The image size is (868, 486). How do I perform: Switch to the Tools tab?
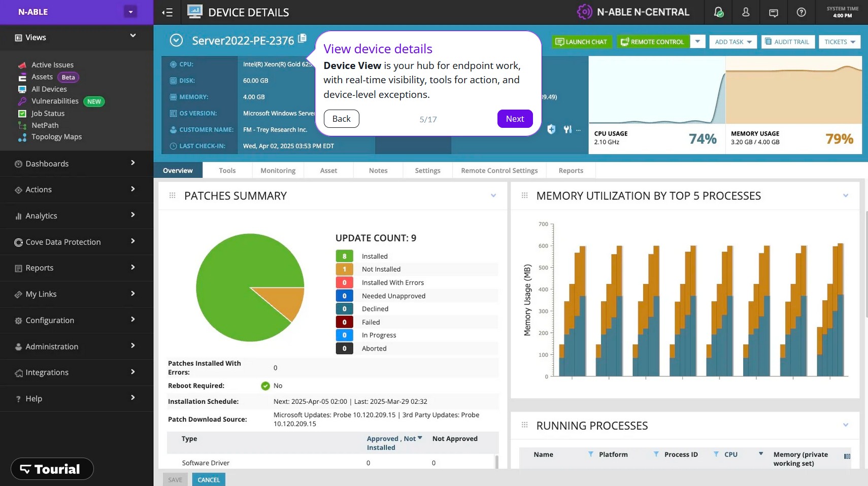tap(227, 170)
